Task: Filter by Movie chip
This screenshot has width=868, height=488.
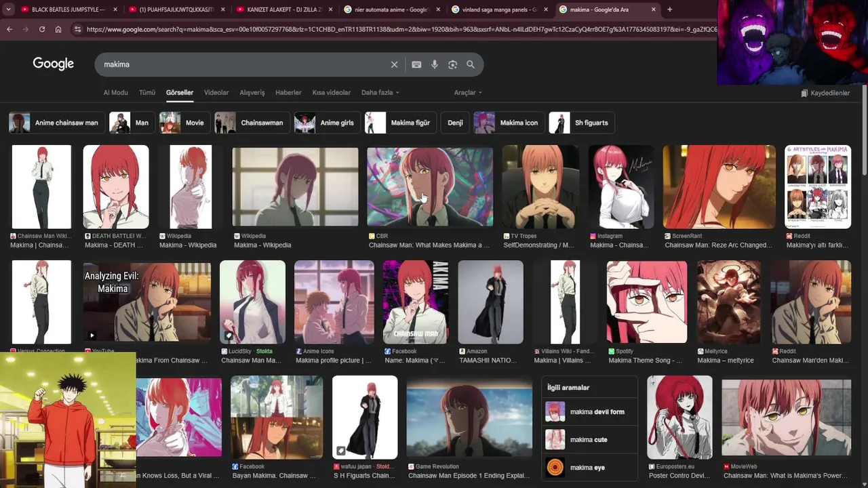Action: coord(184,123)
